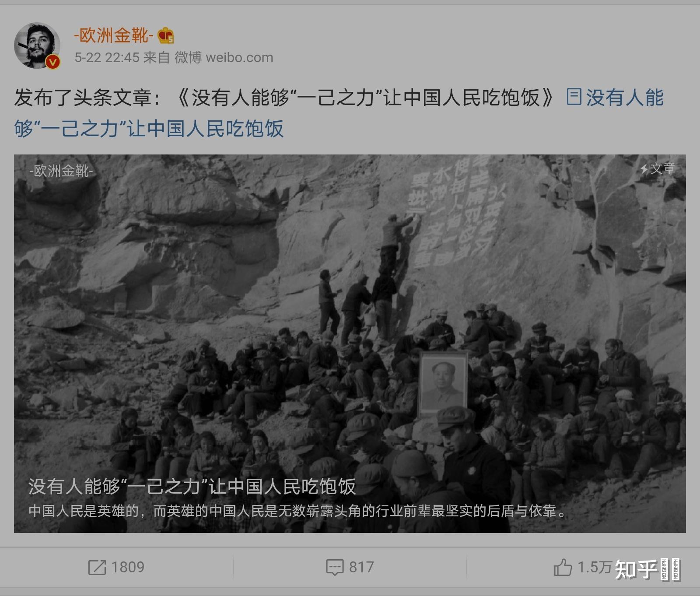700x596 pixels.
Task: Open the weibo.com source label
Action: point(239,57)
